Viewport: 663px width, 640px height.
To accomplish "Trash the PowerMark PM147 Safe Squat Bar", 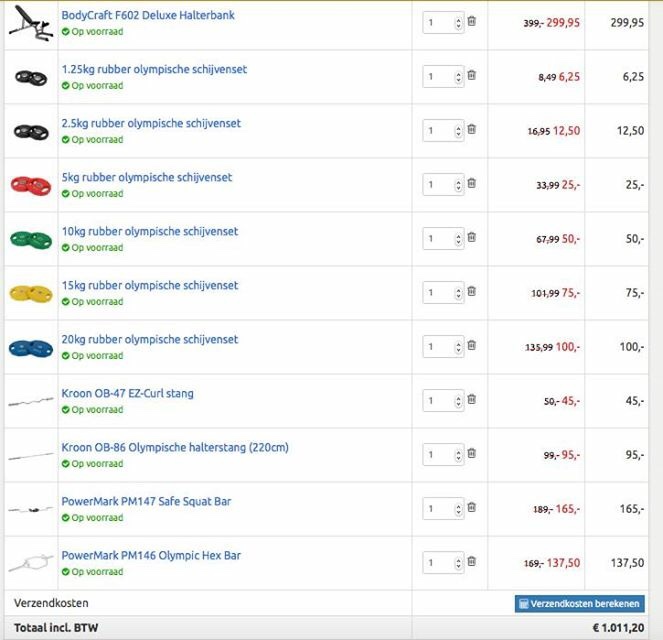I will (472, 507).
